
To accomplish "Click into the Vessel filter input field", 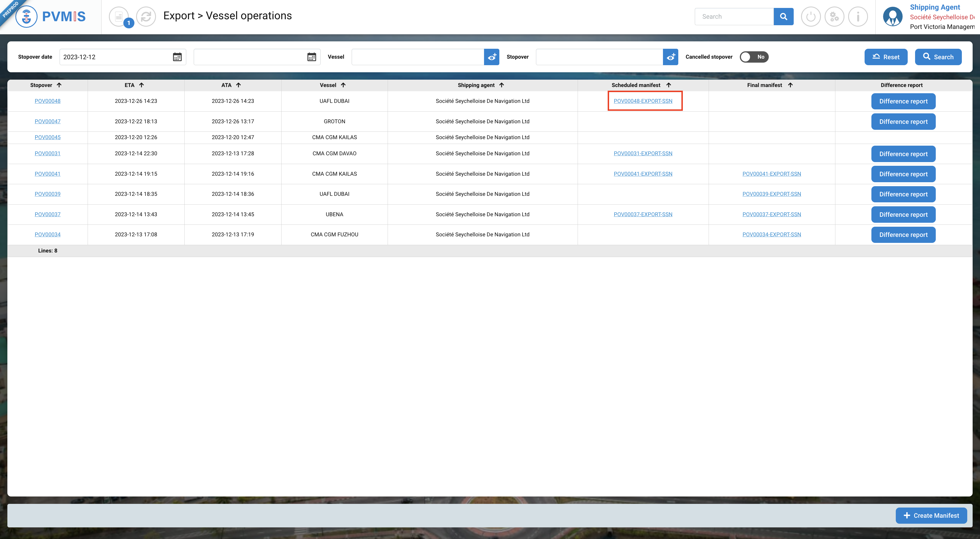I will pyautogui.click(x=417, y=57).
